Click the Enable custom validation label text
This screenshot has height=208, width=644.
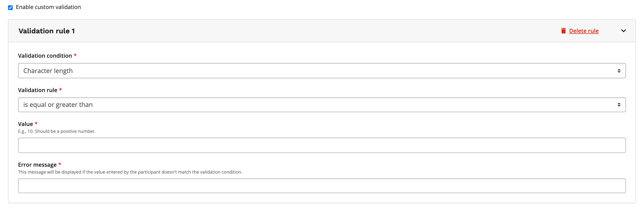[48, 7]
